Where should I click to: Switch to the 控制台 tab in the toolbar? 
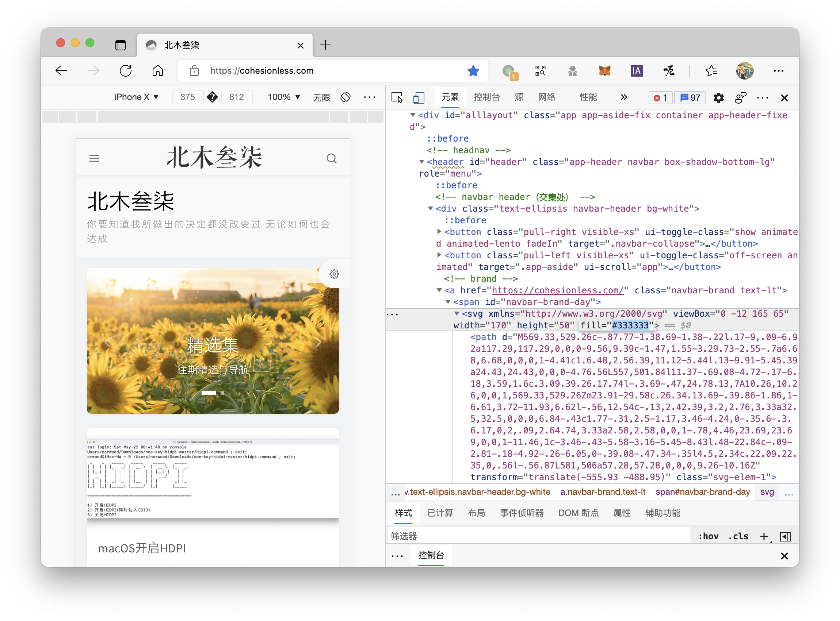(x=486, y=97)
